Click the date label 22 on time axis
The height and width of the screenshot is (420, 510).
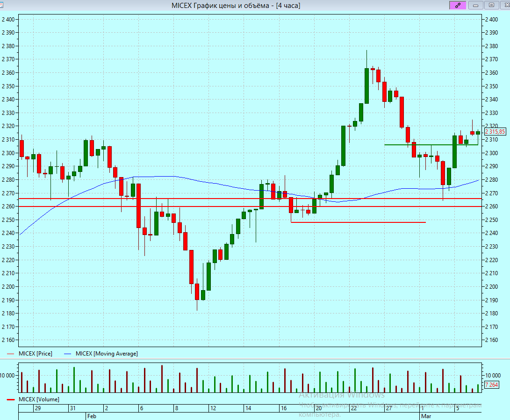tap(353, 408)
